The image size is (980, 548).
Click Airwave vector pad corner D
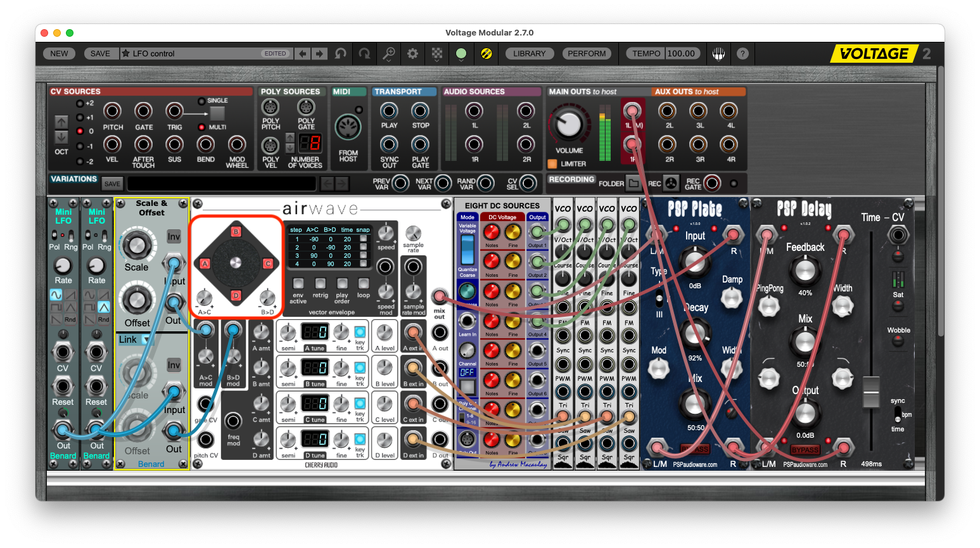click(x=236, y=295)
